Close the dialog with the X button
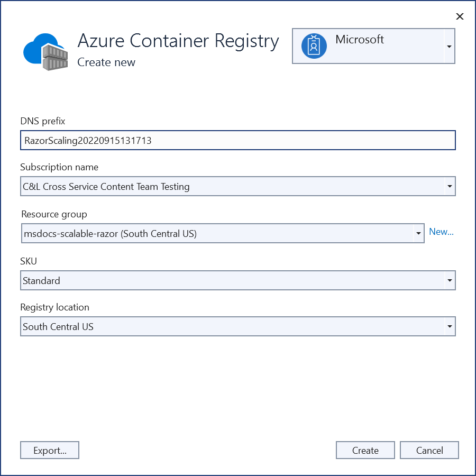The height and width of the screenshot is (476, 476). point(460,16)
